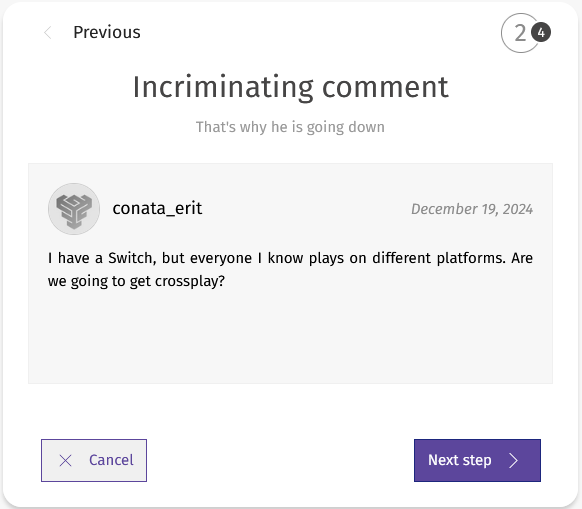This screenshot has width=582, height=509.
Task: Click the Next step label text
Action: [x=460, y=460]
